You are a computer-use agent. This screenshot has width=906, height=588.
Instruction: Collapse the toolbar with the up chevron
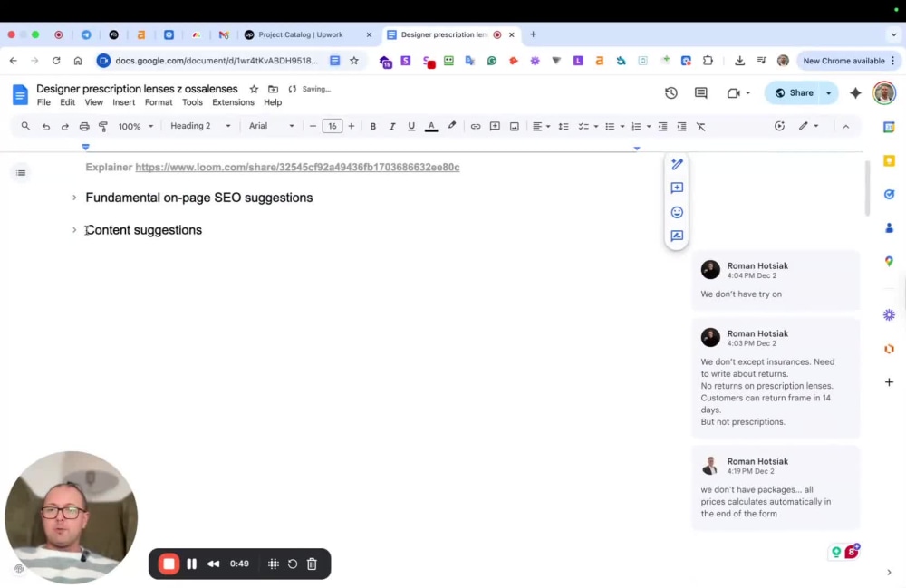(x=846, y=127)
